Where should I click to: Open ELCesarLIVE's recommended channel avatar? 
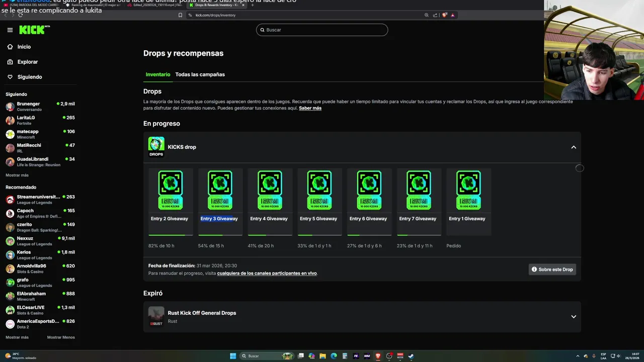pos(10,310)
